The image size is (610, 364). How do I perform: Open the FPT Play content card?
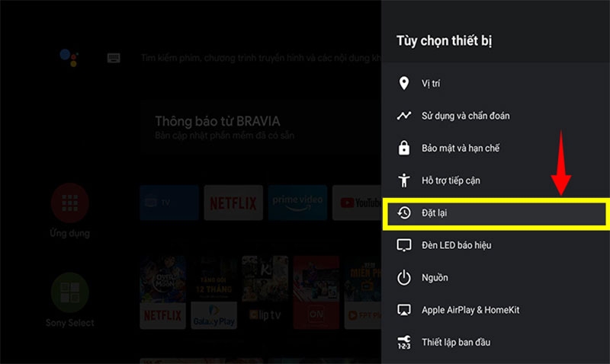pos(363,292)
